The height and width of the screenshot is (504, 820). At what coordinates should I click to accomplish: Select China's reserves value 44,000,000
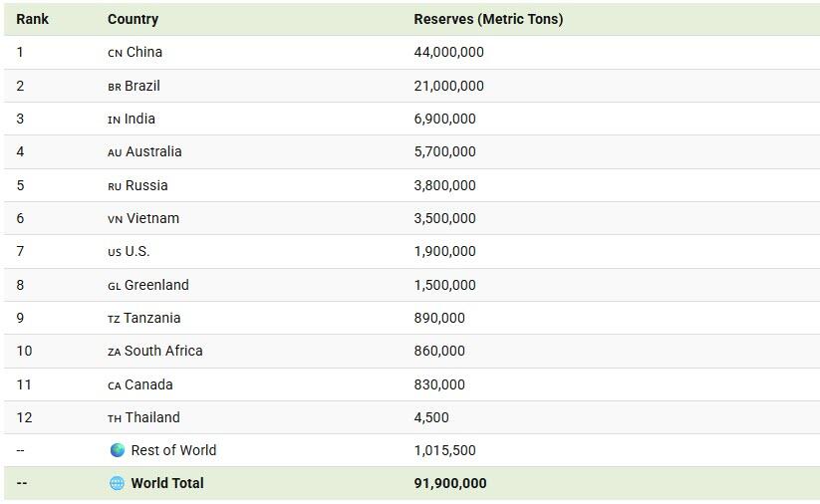(x=448, y=52)
